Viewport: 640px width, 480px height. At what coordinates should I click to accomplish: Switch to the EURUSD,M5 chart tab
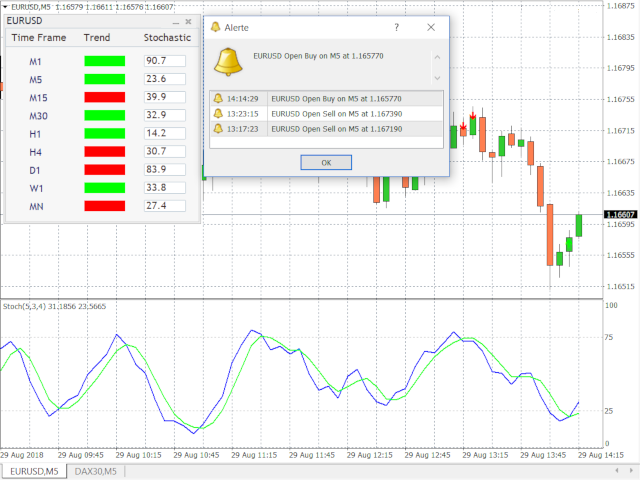(x=34, y=471)
